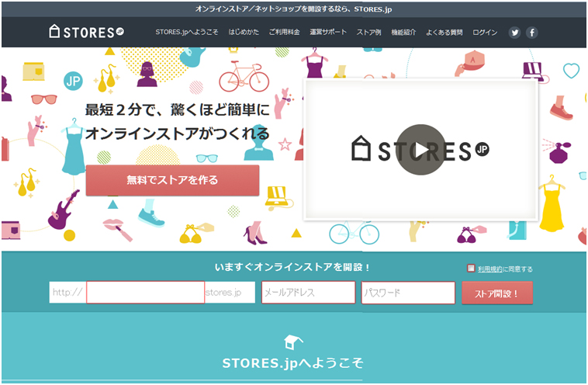Focus the メールアドレス input field

coord(308,293)
